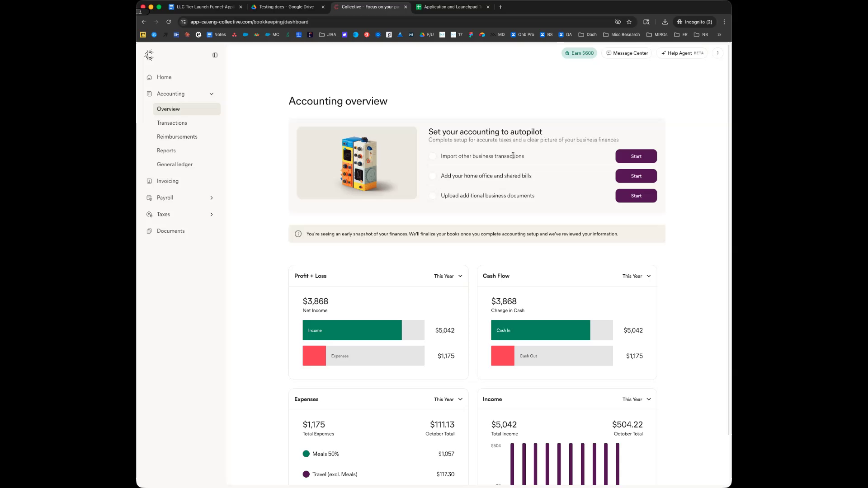Check the Upload additional business documents circle
Screen dimensions: 868x488
[433, 196]
